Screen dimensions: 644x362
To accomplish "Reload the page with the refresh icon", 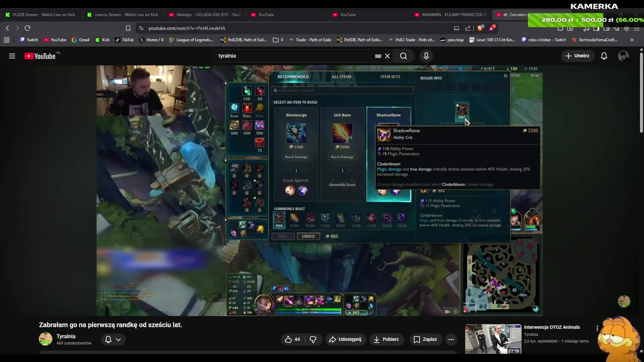I will tap(27, 28).
